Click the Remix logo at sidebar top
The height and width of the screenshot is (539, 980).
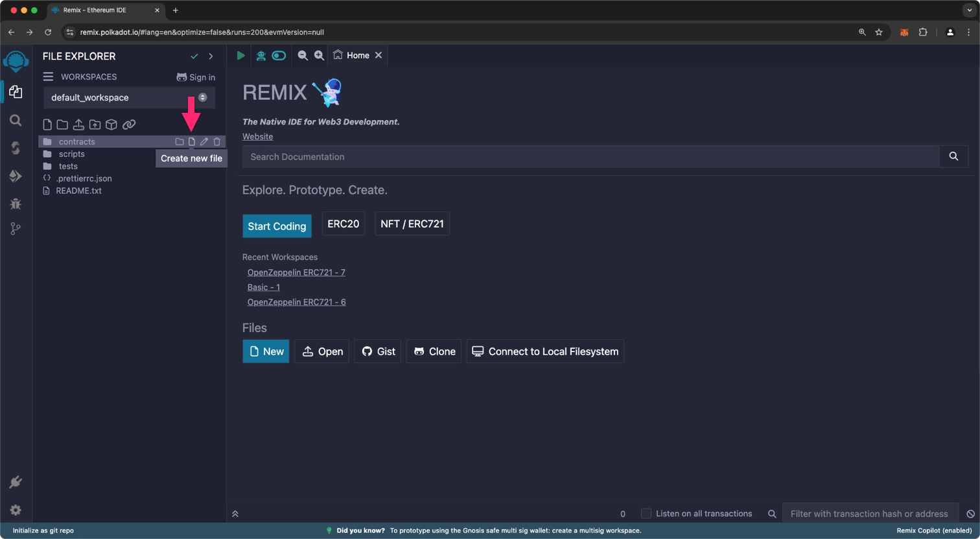click(16, 62)
